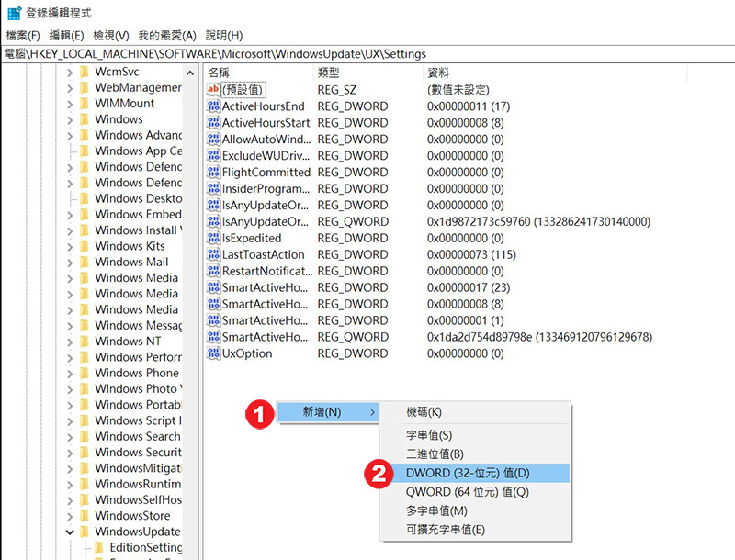
Task: Click the Windows Phone folder icon
Action: tap(85, 373)
